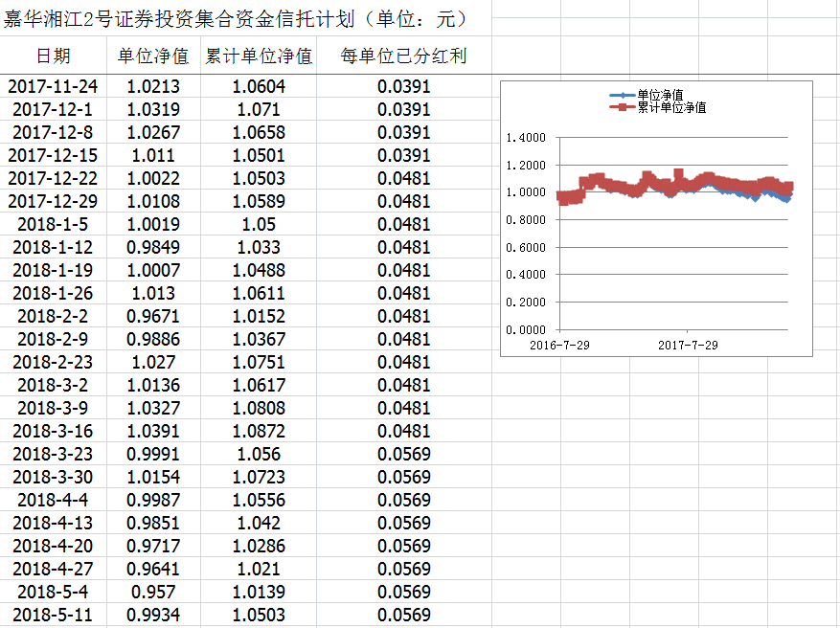Click the 0.957 cell for 2018-5-4
Viewport: 840px width, 628px height.
(x=153, y=592)
